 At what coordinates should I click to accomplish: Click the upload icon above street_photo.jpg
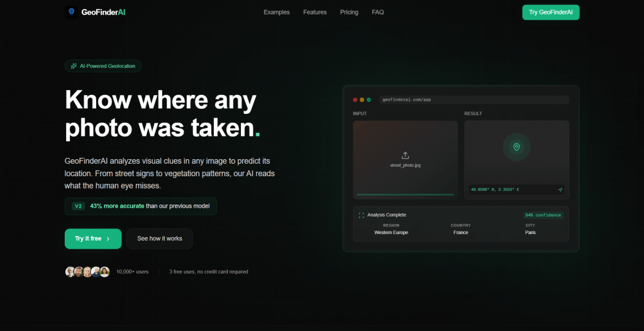(x=405, y=155)
